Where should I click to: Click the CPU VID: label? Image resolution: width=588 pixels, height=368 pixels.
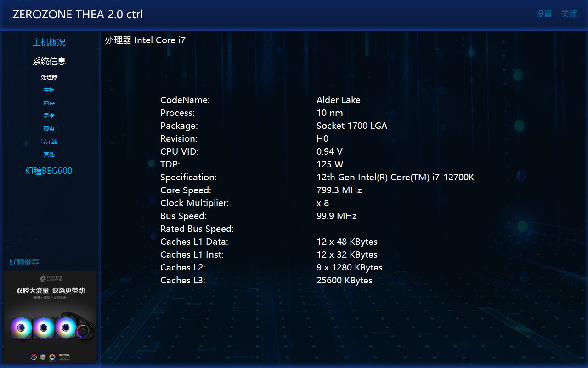tap(180, 151)
